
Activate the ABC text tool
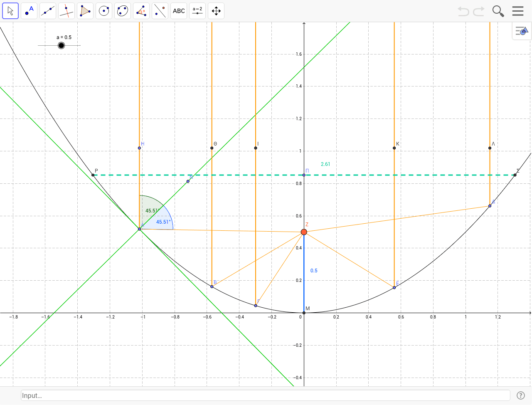coord(179,11)
